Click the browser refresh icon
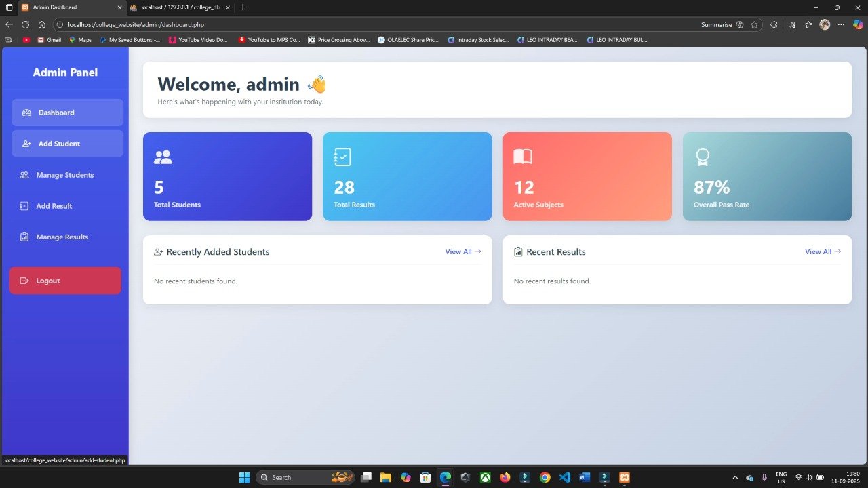The image size is (868, 488). [x=26, y=24]
